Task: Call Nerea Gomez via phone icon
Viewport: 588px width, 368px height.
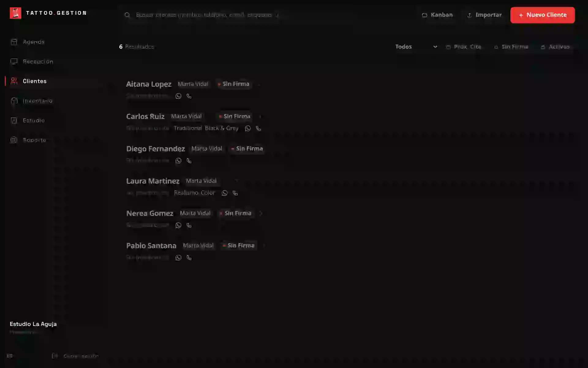Action: click(189, 225)
